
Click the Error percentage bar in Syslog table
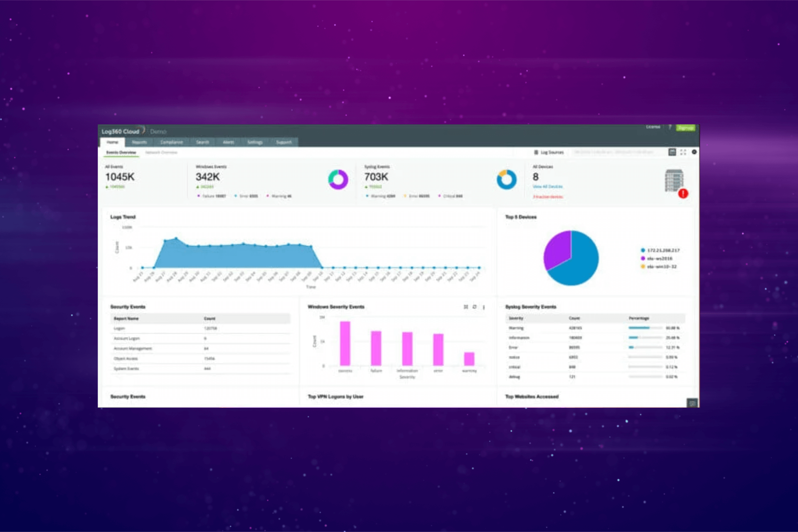pyautogui.click(x=645, y=347)
